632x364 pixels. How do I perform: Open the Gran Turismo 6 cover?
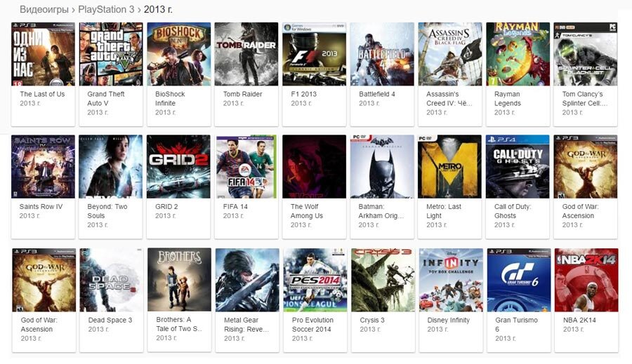coord(519,280)
